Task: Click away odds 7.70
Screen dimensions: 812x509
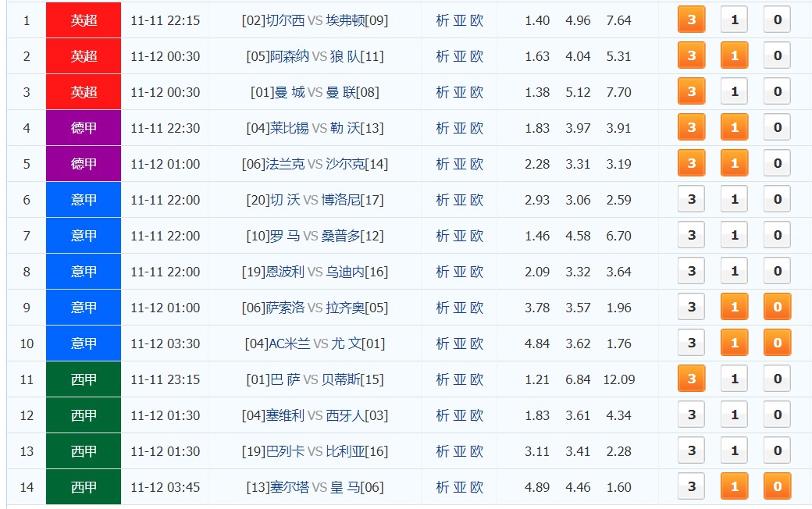Action: click(619, 92)
